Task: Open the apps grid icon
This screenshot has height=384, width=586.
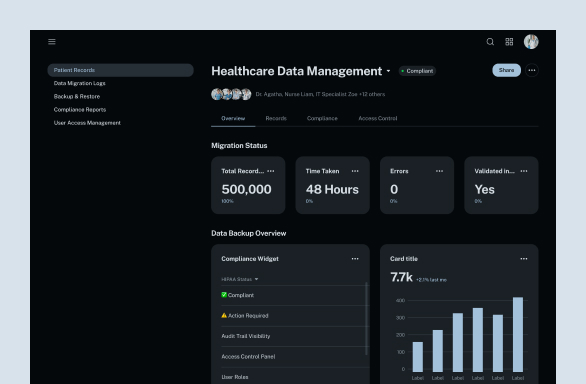Action: point(509,42)
